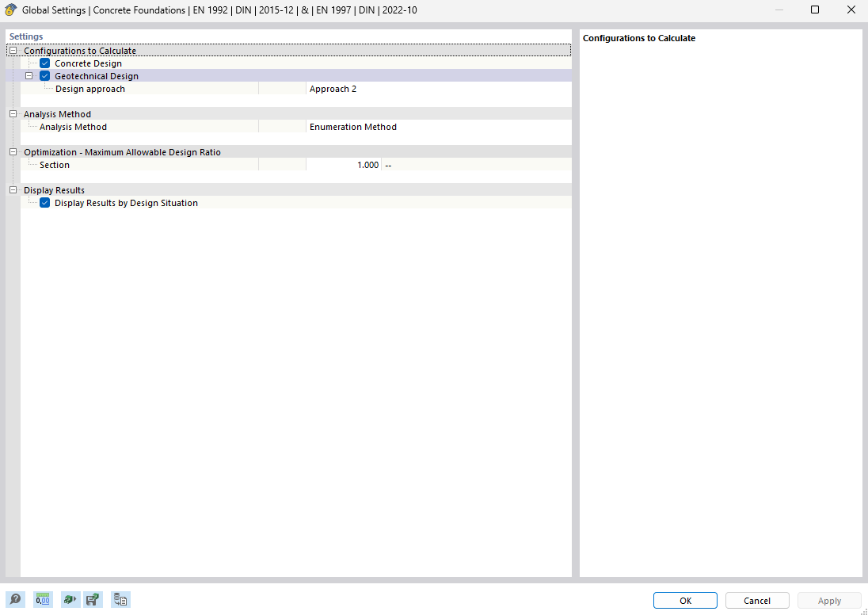Select the Section row label

click(x=54, y=165)
